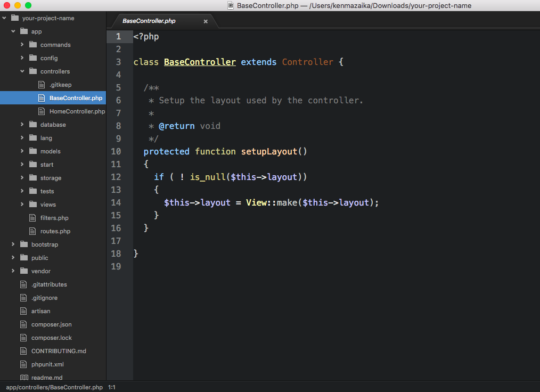
Task: Click the database folder icon
Action: (x=33, y=124)
